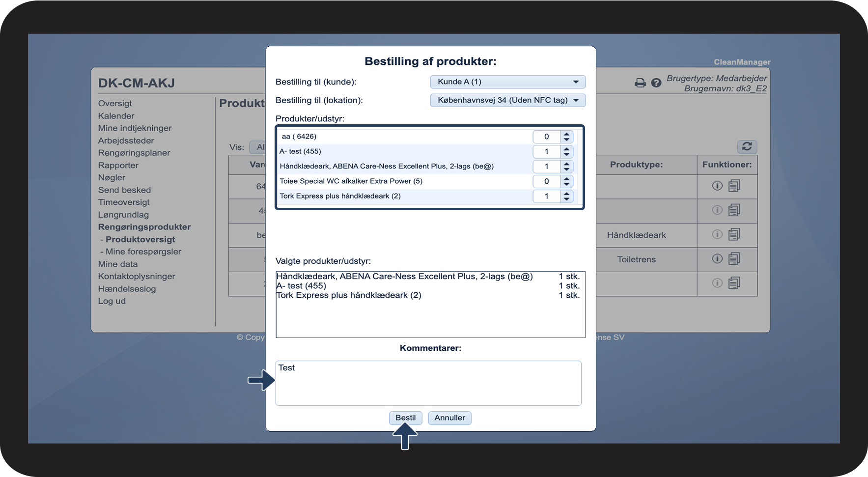Viewport: 868px width, 477px height.
Task: Increase the quantity for Håndklædeark ABENA Care-Ness
Action: (x=567, y=164)
